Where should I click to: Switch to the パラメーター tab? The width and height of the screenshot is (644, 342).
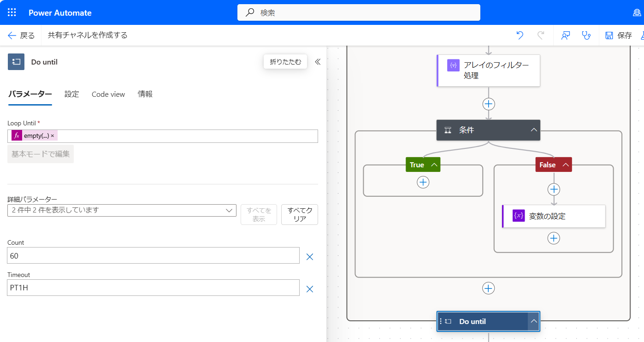click(x=30, y=94)
